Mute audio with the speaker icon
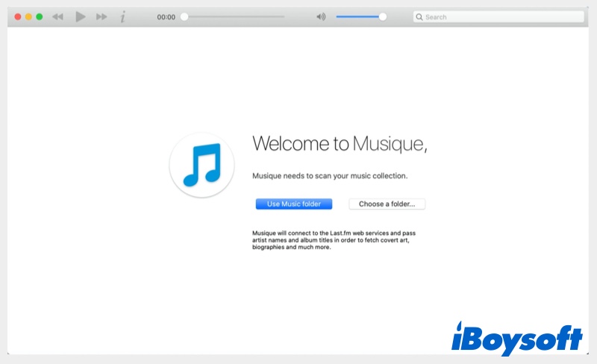 [x=321, y=16]
